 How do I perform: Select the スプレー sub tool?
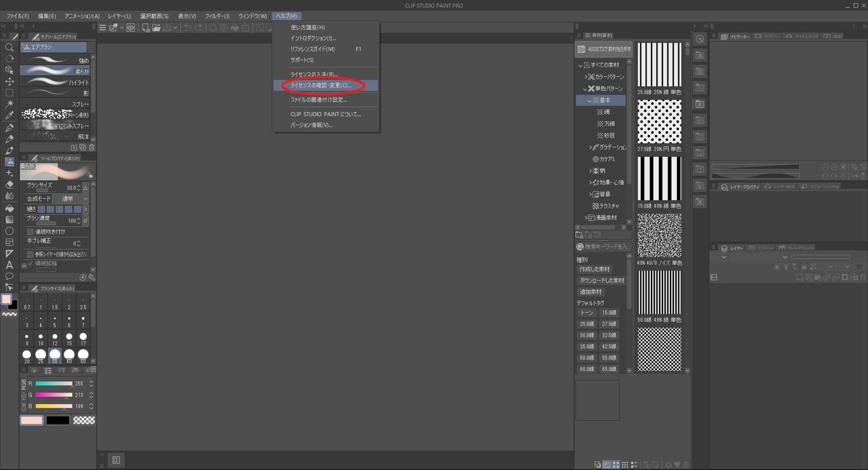pyautogui.click(x=55, y=104)
